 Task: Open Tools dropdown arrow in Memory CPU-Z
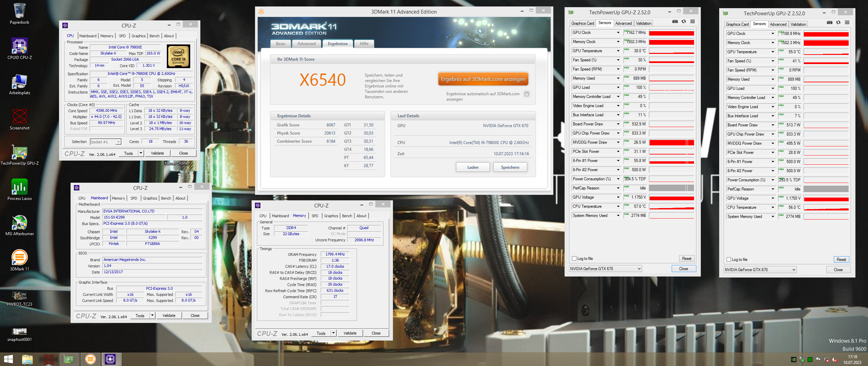[x=333, y=333]
